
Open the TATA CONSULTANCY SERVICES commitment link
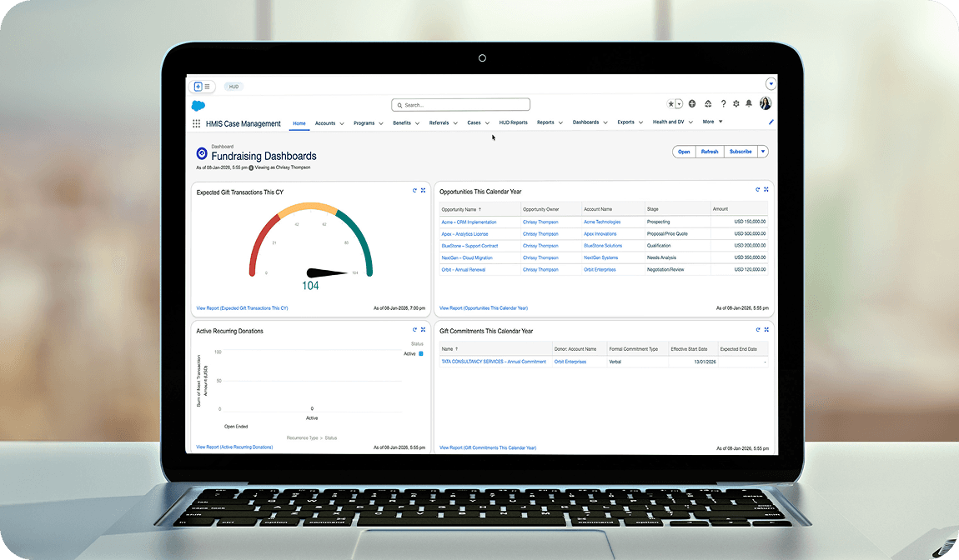(494, 362)
